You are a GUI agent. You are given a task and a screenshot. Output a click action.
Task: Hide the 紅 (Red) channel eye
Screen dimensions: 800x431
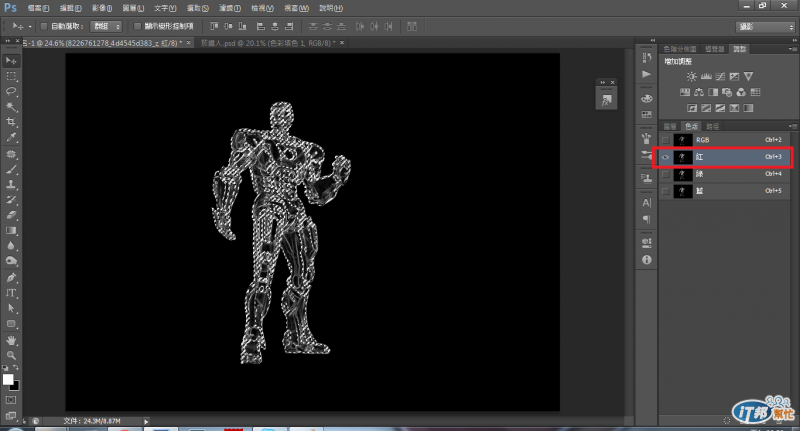(666, 157)
